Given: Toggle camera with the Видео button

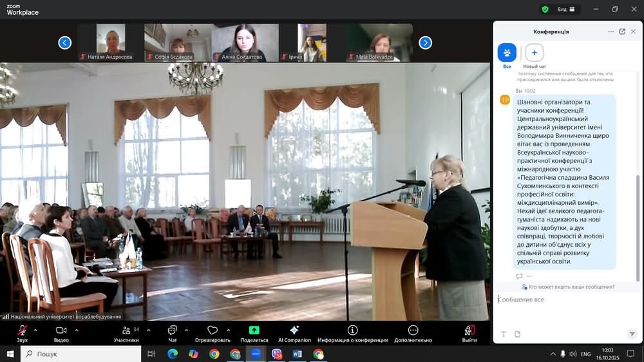Looking at the screenshot, I should click(61, 332).
